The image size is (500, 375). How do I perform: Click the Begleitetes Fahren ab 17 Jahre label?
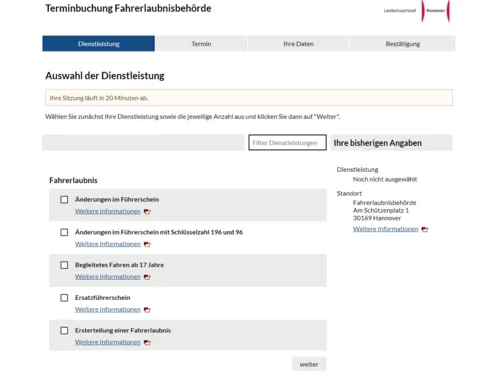119,265
